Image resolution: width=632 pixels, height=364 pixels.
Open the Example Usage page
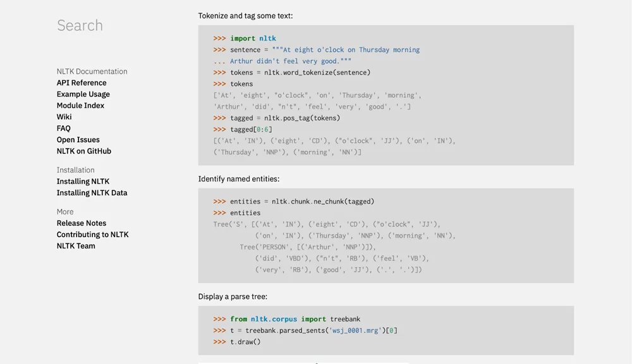coord(83,94)
